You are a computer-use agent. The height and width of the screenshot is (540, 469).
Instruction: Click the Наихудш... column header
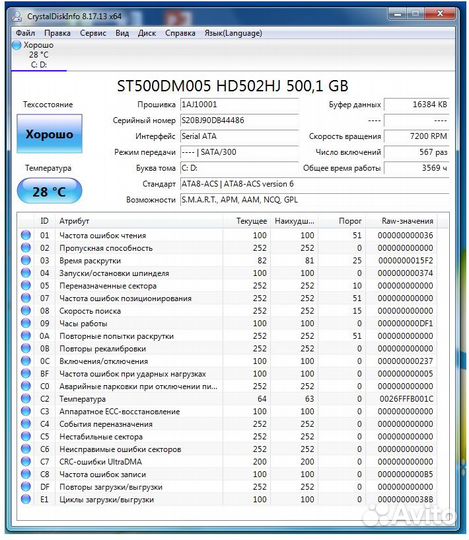294,221
